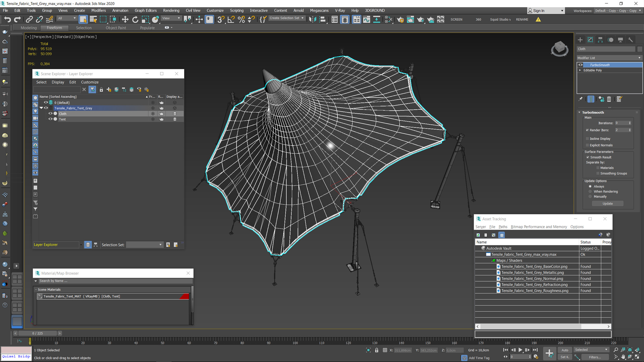Click the Mirror tool icon
Image resolution: width=644 pixels, height=362 pixels.
[x=313, y=19]
